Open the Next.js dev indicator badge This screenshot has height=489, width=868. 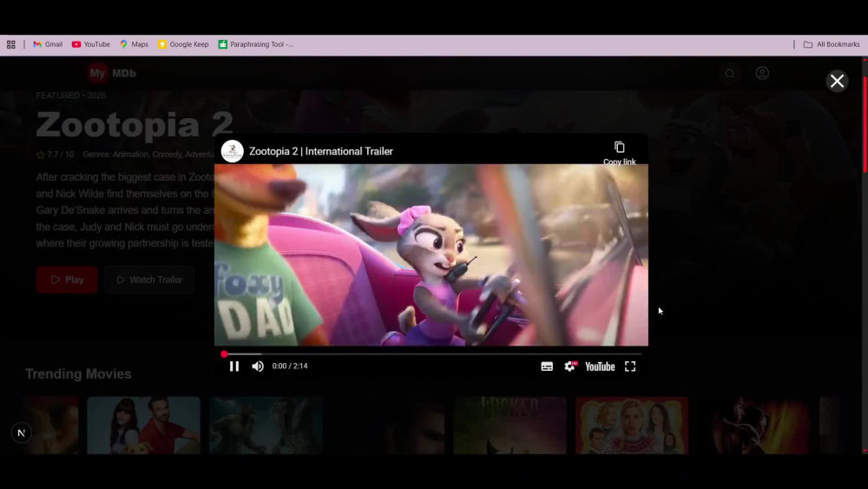tap(21, 433)
